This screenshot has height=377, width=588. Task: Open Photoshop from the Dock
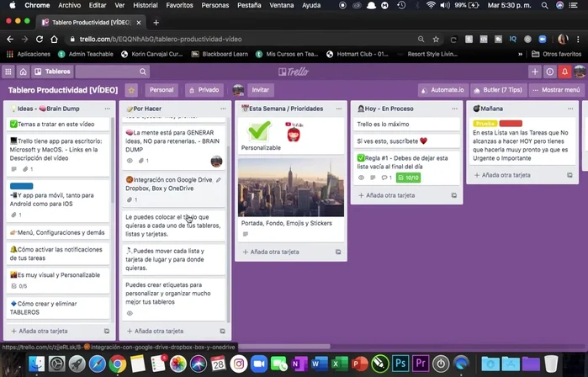[x=400, y=364]
